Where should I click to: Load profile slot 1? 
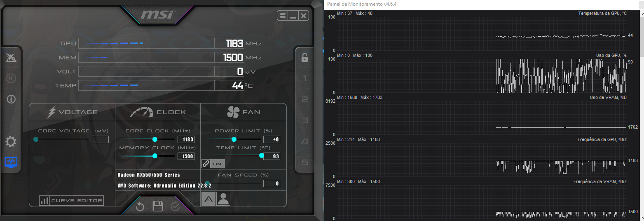click(x=305, y=78)
